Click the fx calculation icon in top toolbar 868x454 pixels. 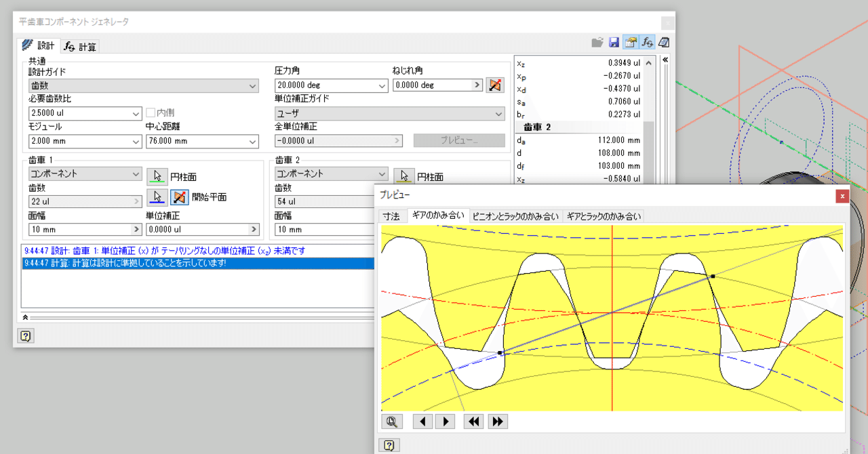(647, 43)
